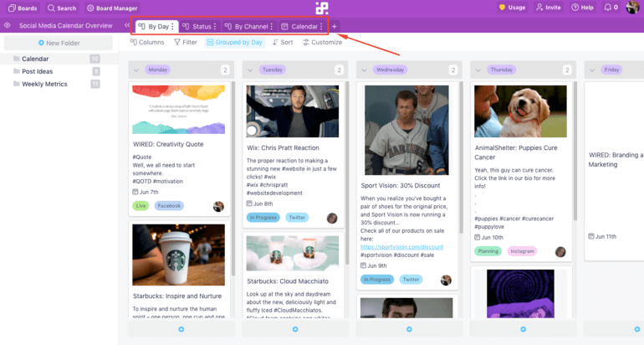Viewport: 644px width, 345px height.
Task: Add a card to the Monday column
Action: tap(181, 329)
